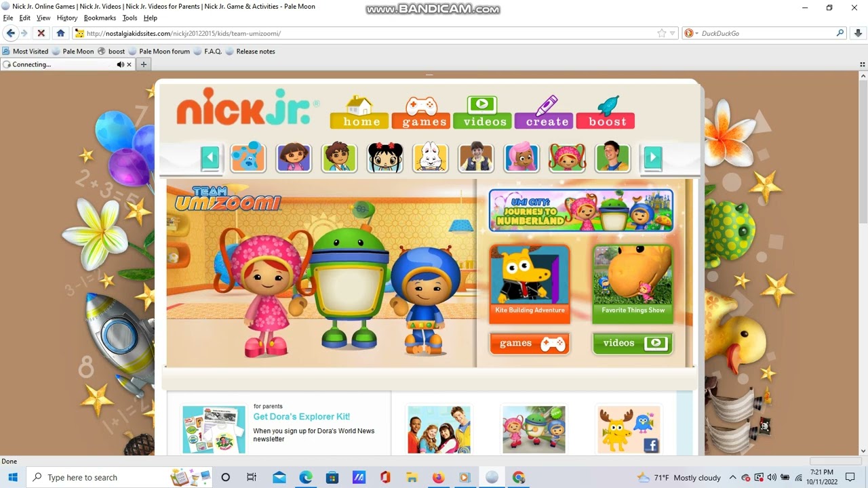Click the search magnifier icon
Image resolution: width=868 pixels, height=488 pixels.
pyautogui.click(x=840, y=33)
